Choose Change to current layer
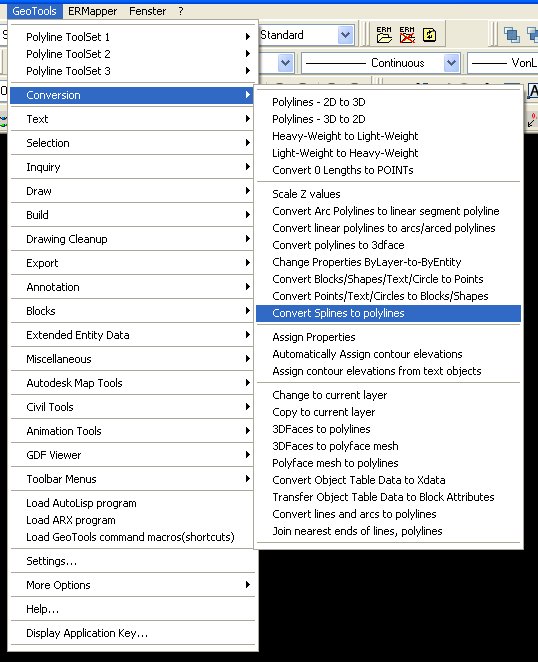Image resolution: width=538 pixels, height=662 pixels. 388,395
